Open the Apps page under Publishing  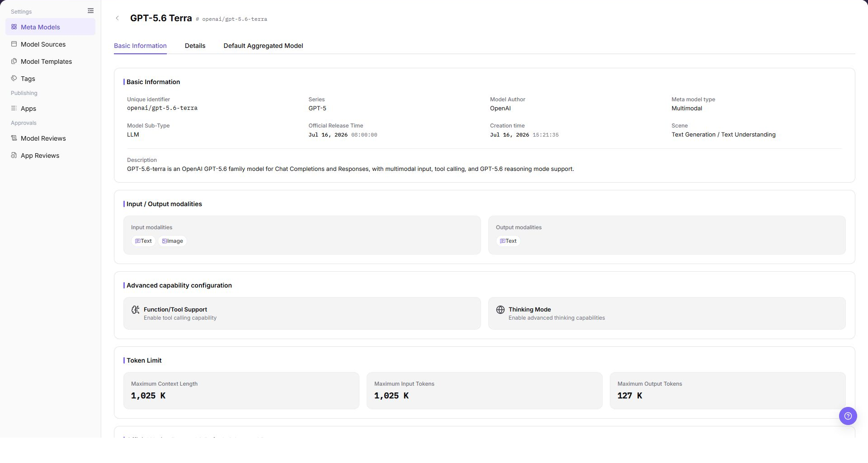click(50, 109)
